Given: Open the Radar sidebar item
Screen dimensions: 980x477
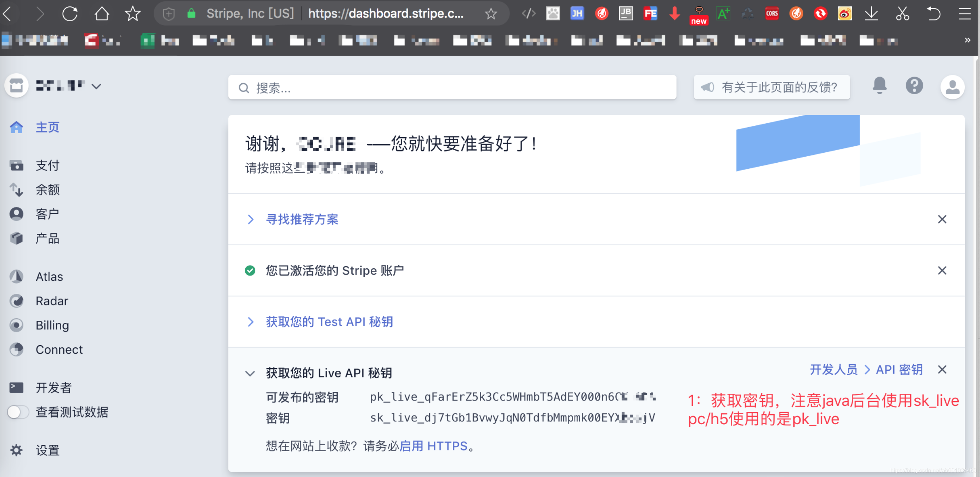Looking at the screenshot, I should click(x=52, y=301).
